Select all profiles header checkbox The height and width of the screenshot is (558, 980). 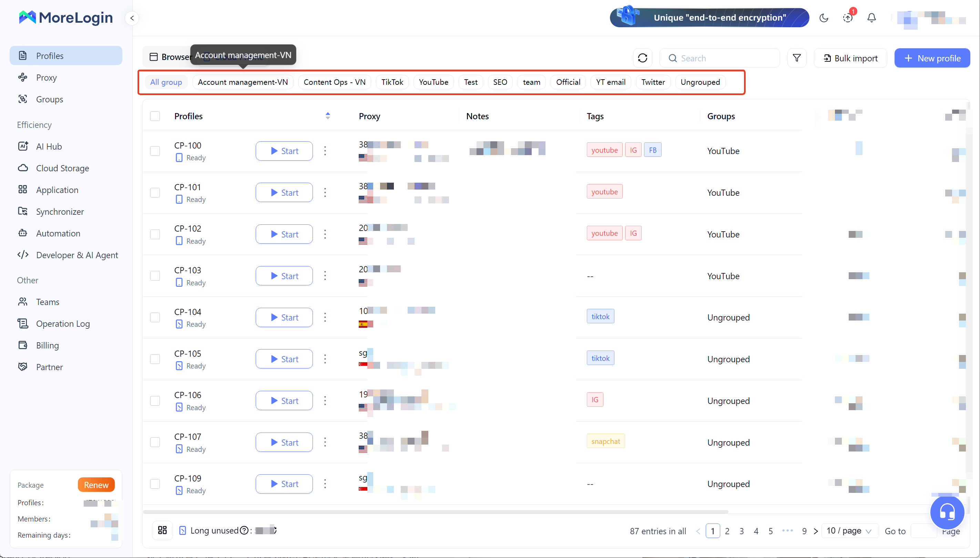tap(155, 116)
